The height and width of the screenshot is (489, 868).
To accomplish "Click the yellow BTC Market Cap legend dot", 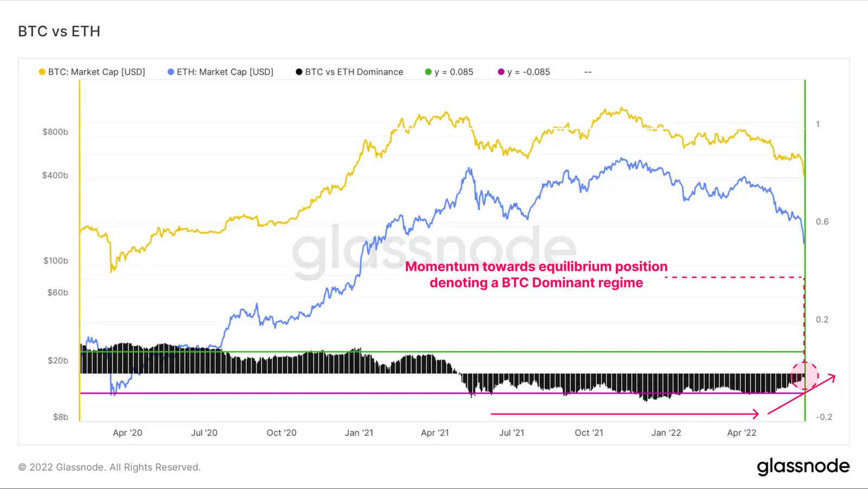I will pos(42,72).
